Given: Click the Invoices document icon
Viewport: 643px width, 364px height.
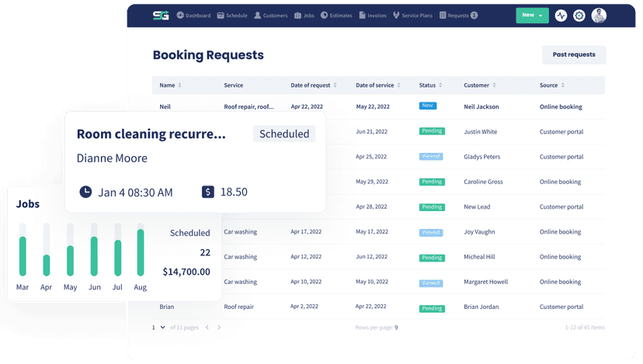Looking at the screenshot, I should (x=362, y=16).
